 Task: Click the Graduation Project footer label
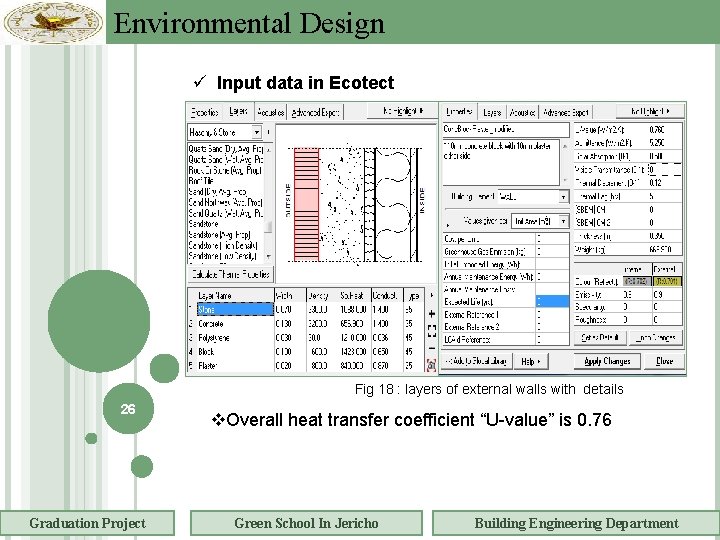coord(87,523)
